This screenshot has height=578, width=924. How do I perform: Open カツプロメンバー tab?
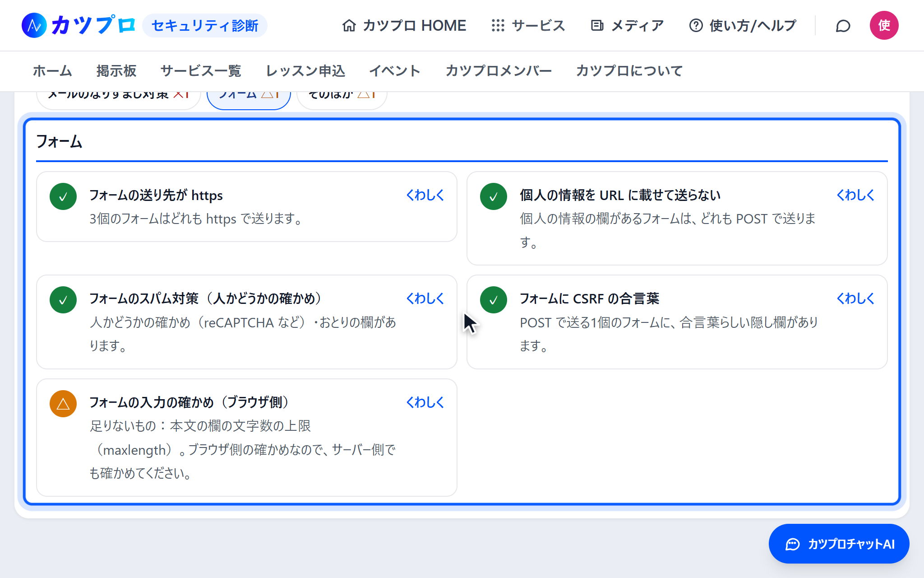coord(499,71)
